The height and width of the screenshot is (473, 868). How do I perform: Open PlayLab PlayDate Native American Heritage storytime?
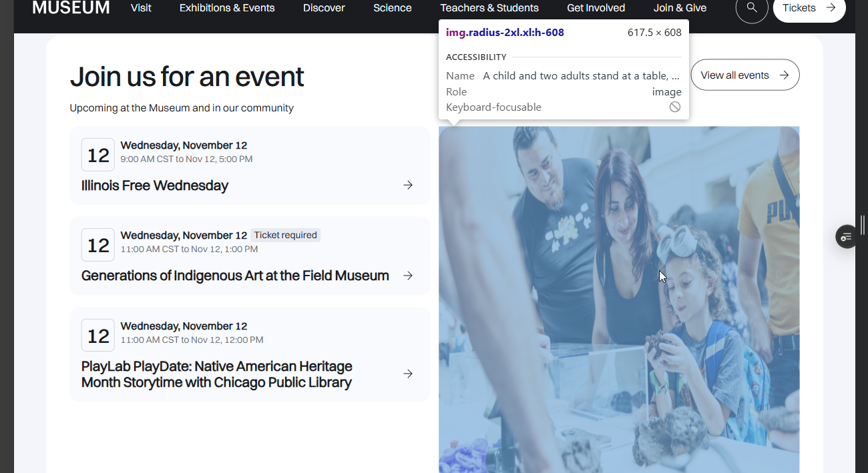pyautogui.click(x=216, y=374)
